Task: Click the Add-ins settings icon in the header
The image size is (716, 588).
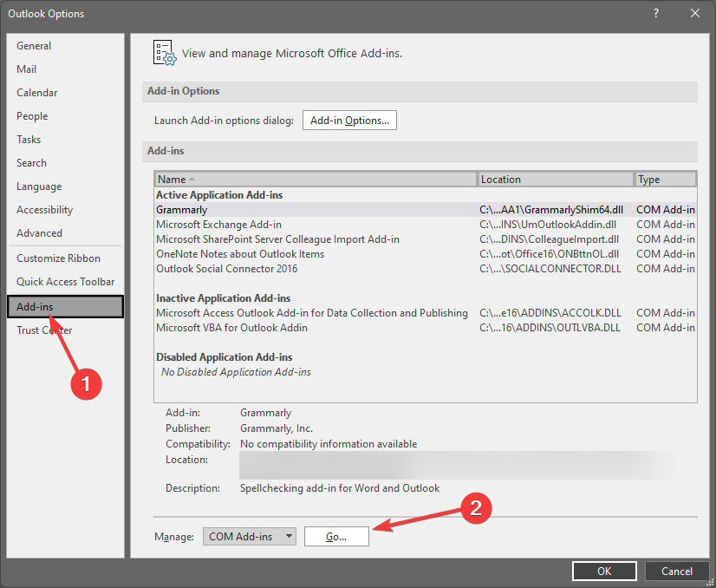Action: click(165, 53)
